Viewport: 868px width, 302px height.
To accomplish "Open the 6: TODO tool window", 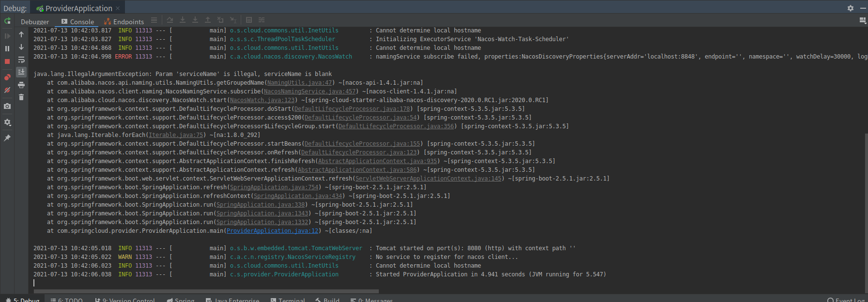I will (x=67, y=300).
